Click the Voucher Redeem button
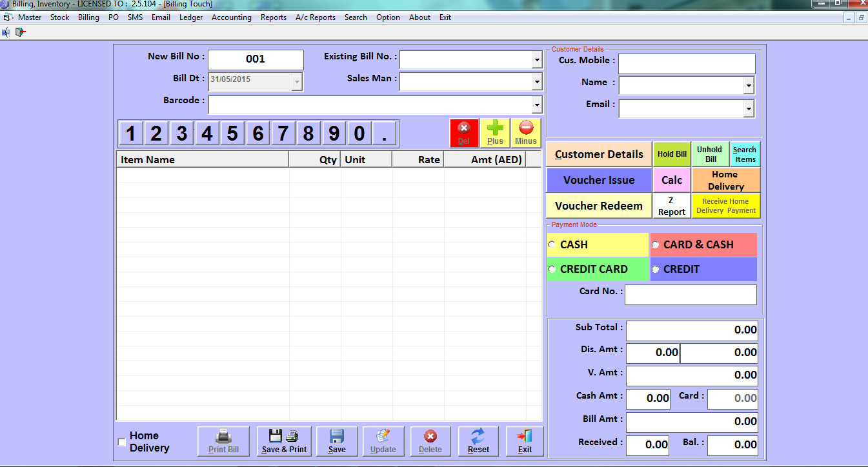The height and width of the screenshot is (467, 868). 599,206
